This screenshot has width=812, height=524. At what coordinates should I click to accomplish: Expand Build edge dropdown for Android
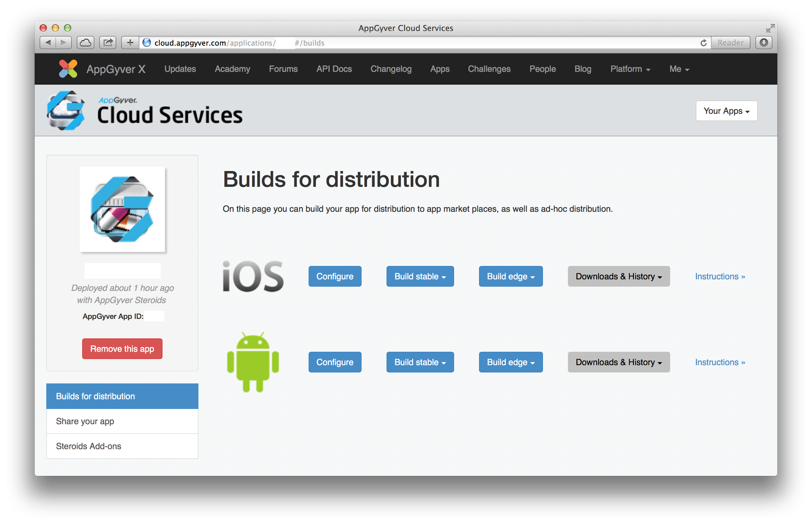510,362
